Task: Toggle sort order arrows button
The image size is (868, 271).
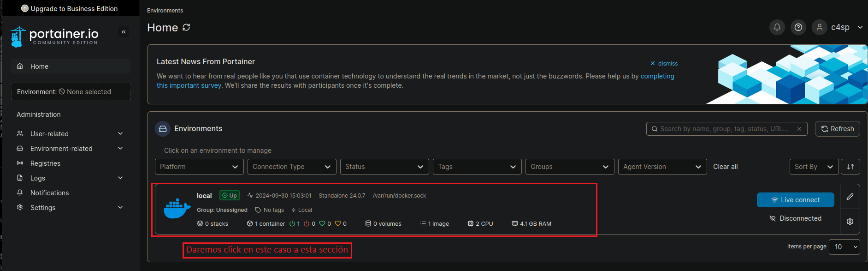Action: click(850, 167)
